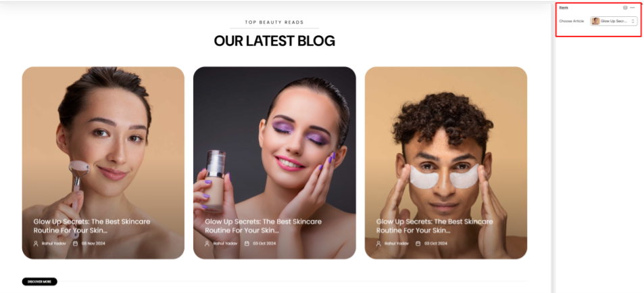
Task: Click author icon on the second blog card
Action: point(207,243)
